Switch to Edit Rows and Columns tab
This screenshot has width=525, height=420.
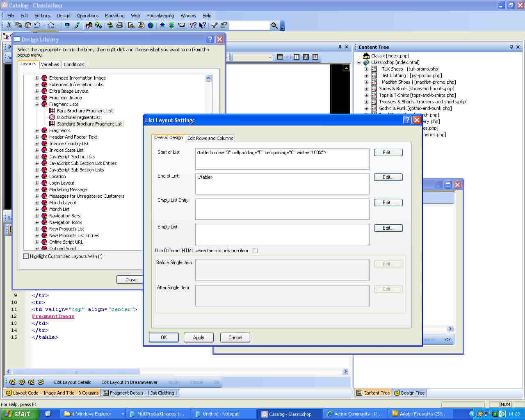click(210, 138)
